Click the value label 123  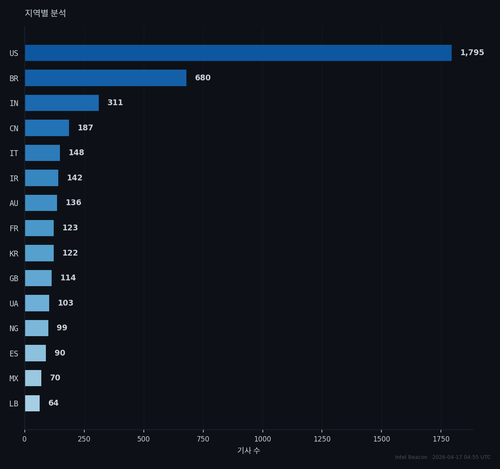tap(70, 228)
